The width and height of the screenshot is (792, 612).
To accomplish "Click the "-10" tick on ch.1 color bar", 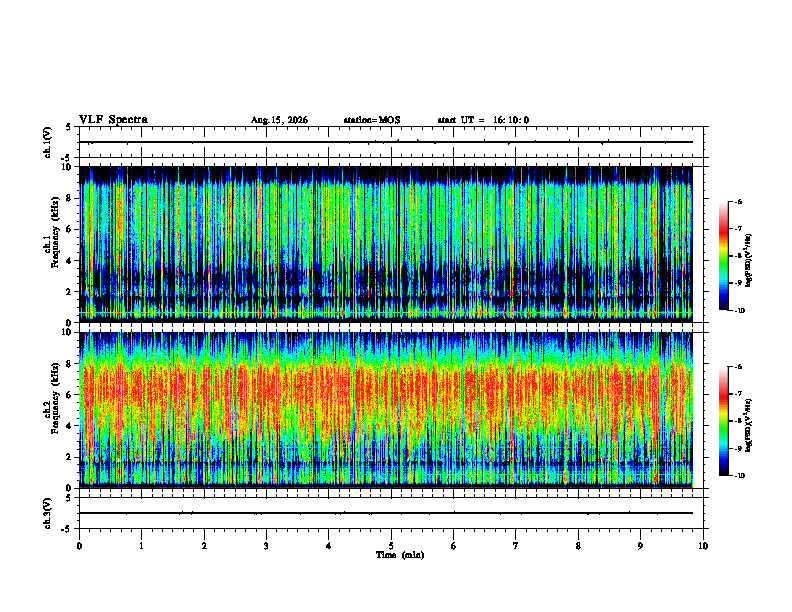I will 739,311.
